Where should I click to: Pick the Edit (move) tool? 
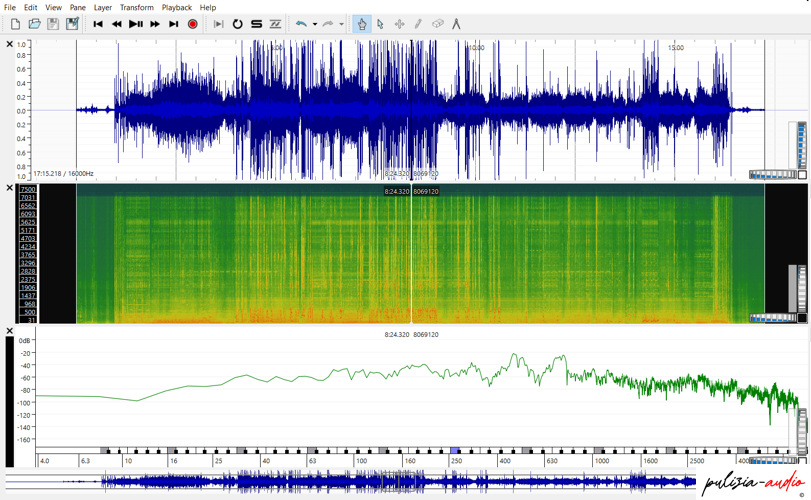pos(399,24)
